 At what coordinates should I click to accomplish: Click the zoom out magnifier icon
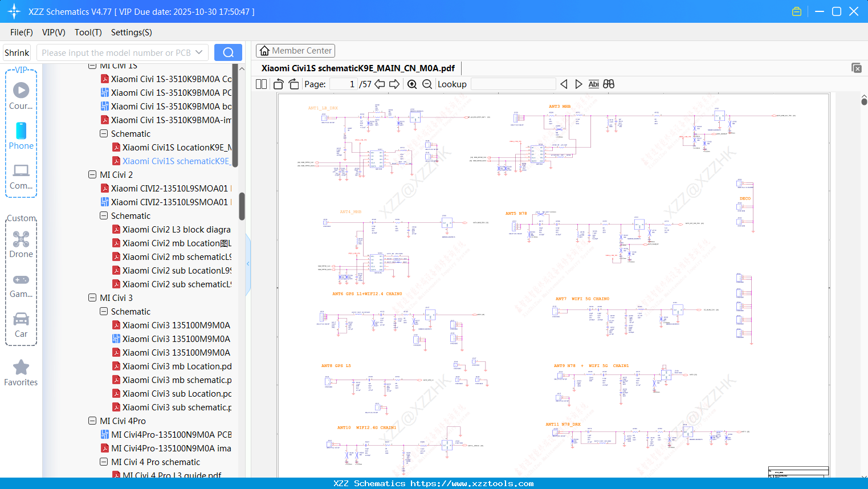pyautogui.click(x=427, y=84)
